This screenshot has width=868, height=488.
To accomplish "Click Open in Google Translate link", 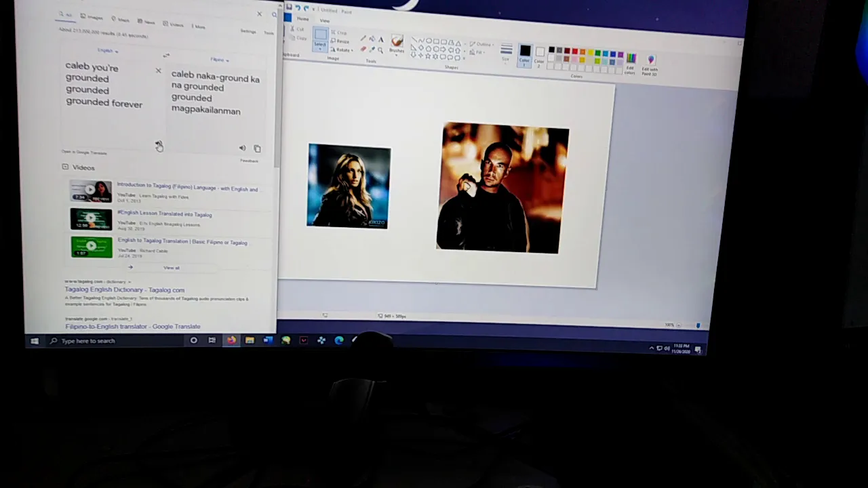I will [84, 152].
